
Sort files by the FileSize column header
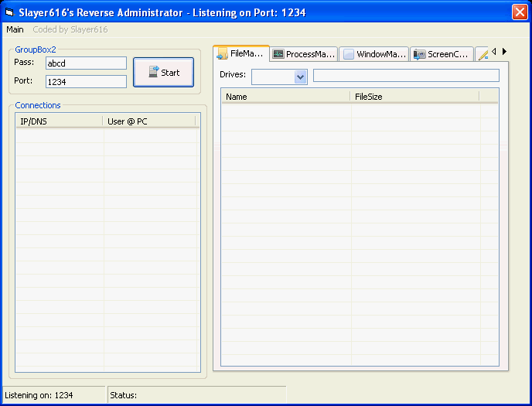[x=414, y=97]
